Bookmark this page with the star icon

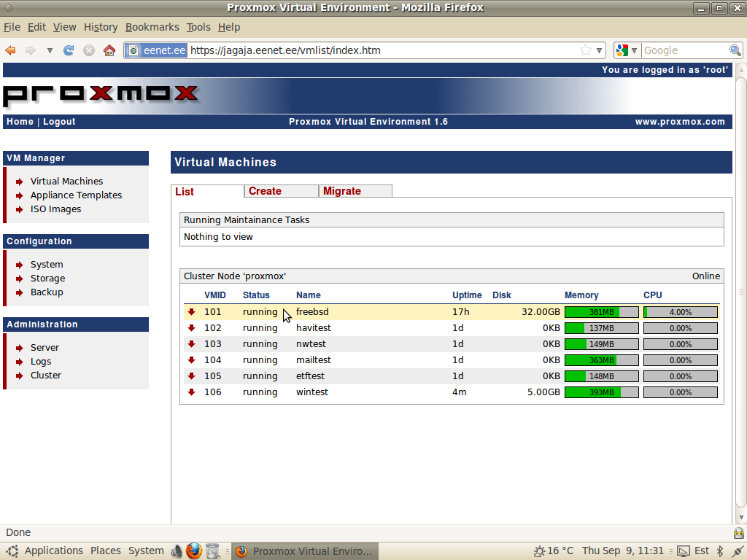tap(586, 50)
